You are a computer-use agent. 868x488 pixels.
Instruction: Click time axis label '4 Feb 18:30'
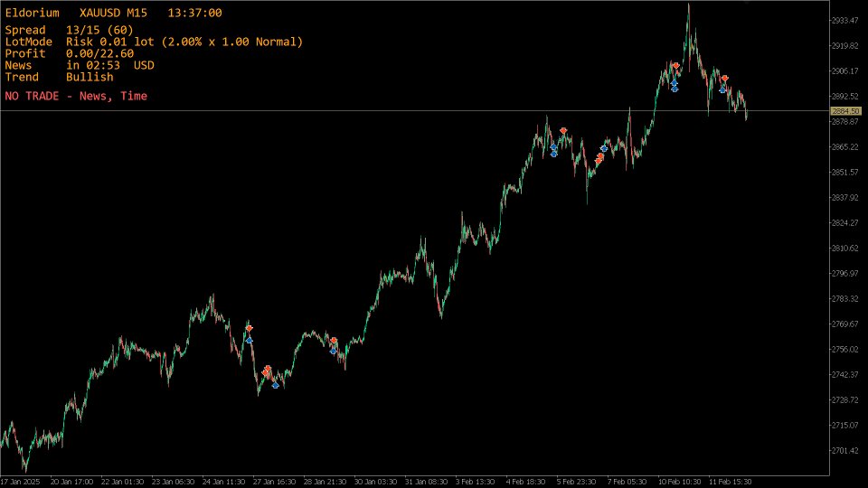tap(526, 482)
